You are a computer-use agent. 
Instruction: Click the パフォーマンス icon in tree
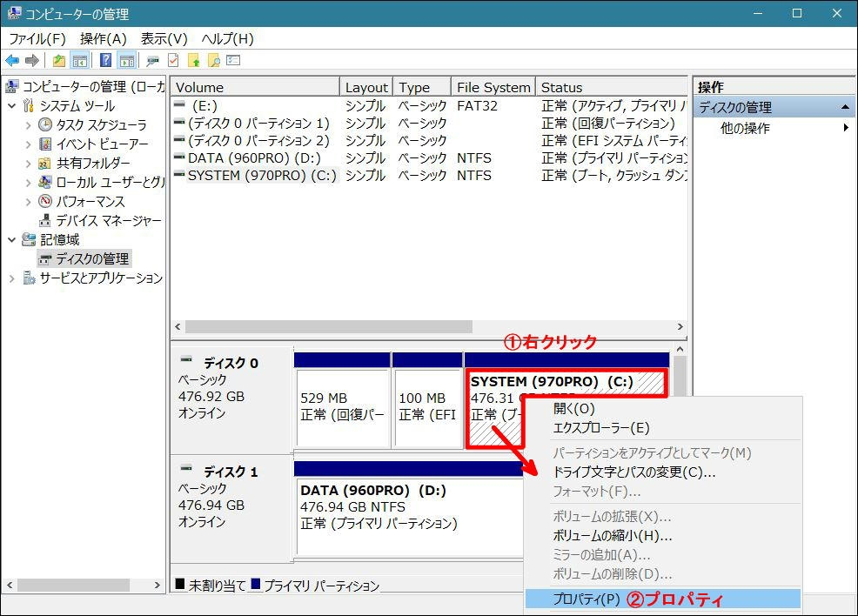coord(45,201)
